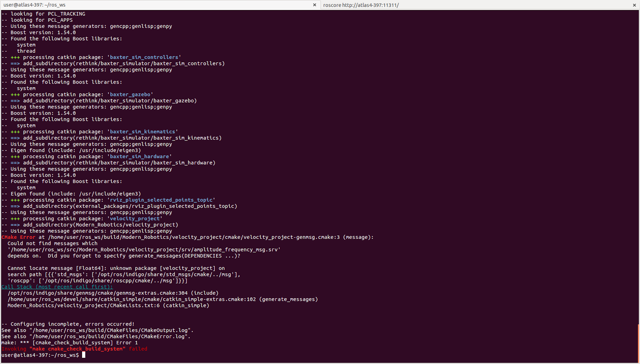
Task: Click 'add_subdirectory(rethink/baxter_simulator/baxter_sim_hardware)' line
Action: [108, 163]
